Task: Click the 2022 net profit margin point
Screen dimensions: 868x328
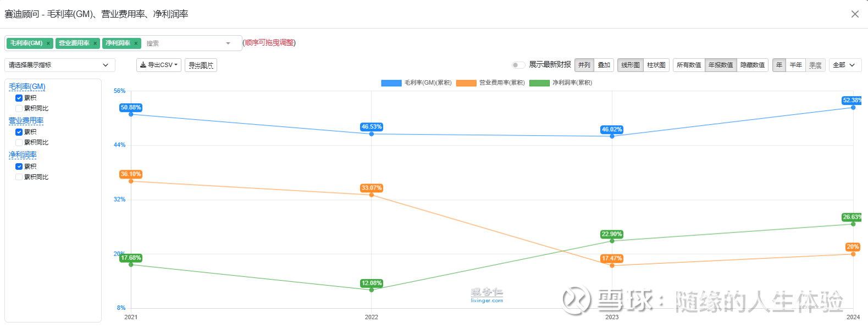Action: tap(372, 290)
